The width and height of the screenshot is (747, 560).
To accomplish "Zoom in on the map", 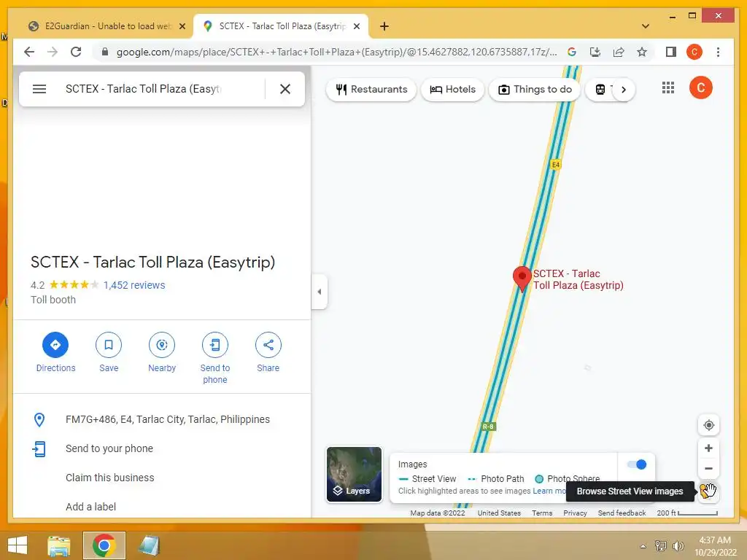I will tap(708, 448).
